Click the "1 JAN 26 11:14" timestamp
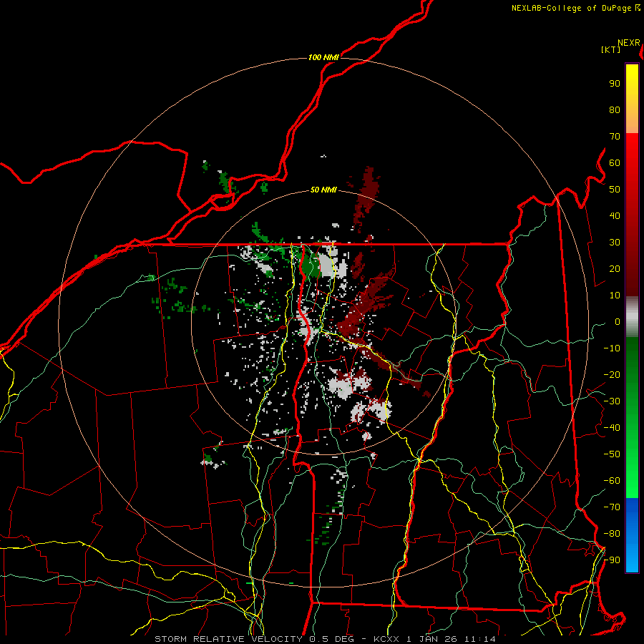 tap(451, 639)
